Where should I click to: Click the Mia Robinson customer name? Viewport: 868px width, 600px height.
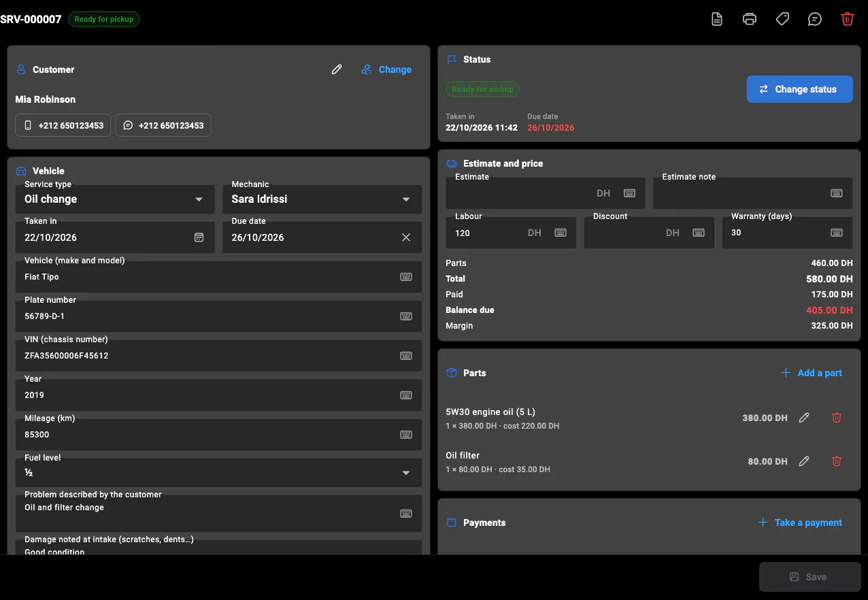pos(46,99)
